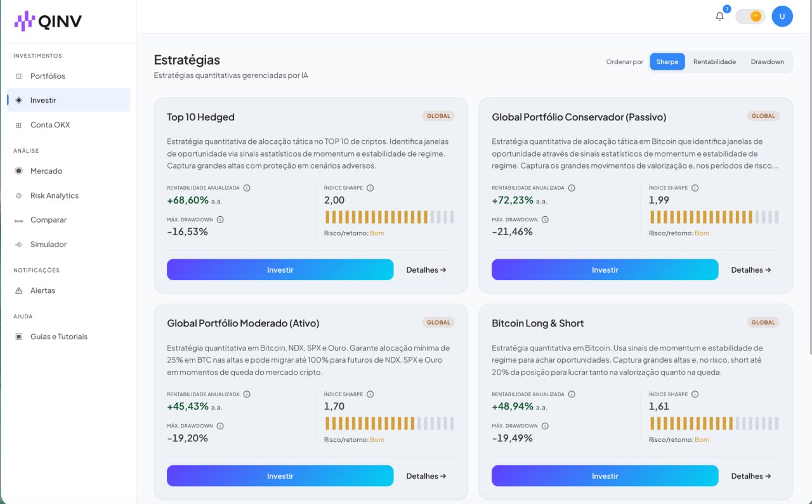This screenshot has width=812, height=504.
Task: Open Detalhes for Bitcoin Long & Short
Action: point(751,476)
